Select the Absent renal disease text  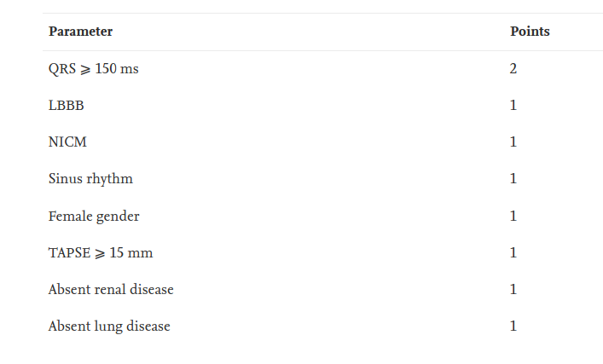point(111,290)
